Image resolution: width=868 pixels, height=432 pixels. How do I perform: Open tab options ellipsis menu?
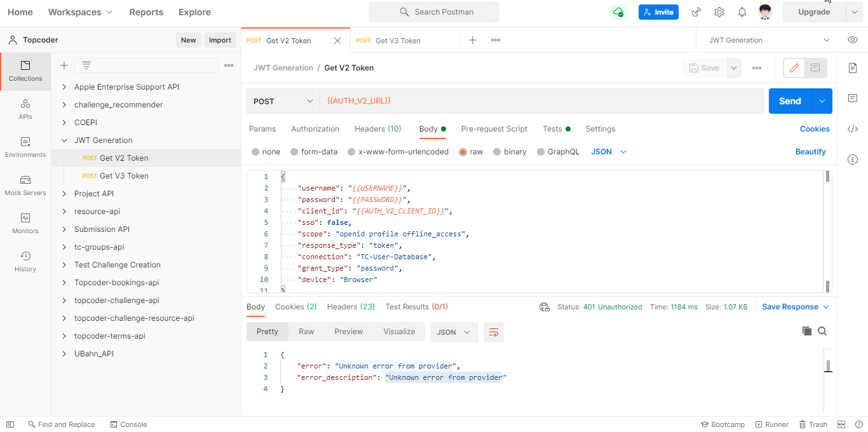click(x=496, y=40)
